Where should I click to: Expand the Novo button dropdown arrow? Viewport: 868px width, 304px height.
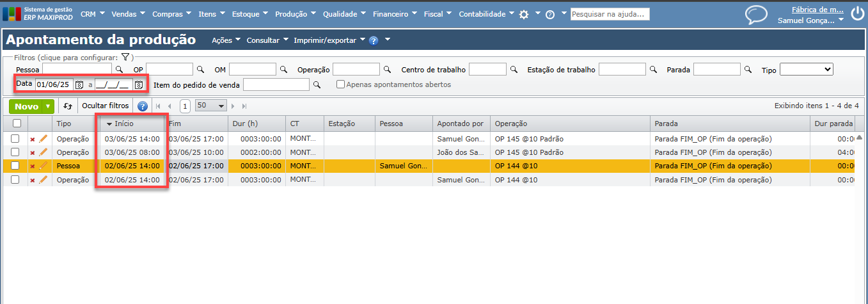point(48,106)
